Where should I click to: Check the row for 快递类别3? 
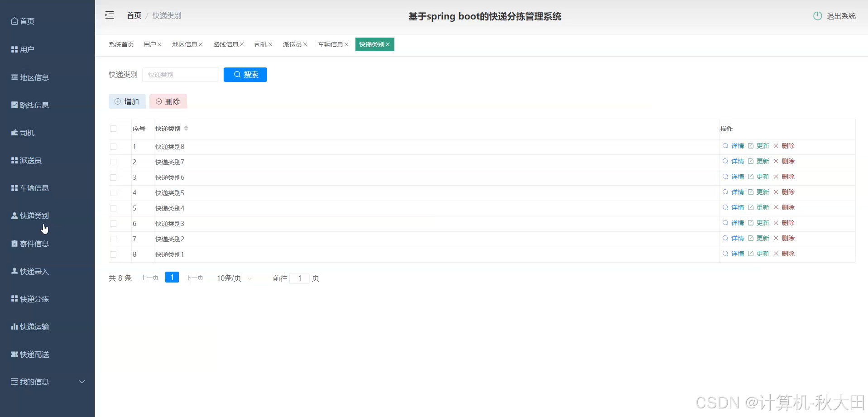(113, 224)
